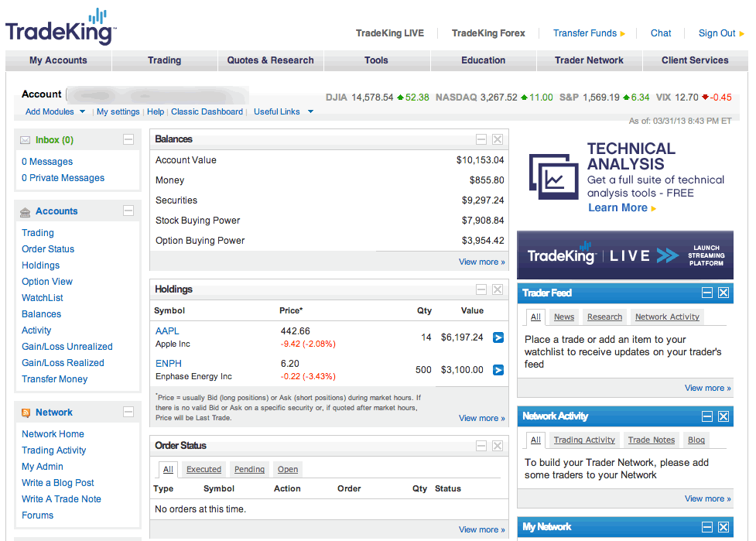Click the Network RSS feed icon
This screenshot has width=756, height=541.
click(26, 413)
